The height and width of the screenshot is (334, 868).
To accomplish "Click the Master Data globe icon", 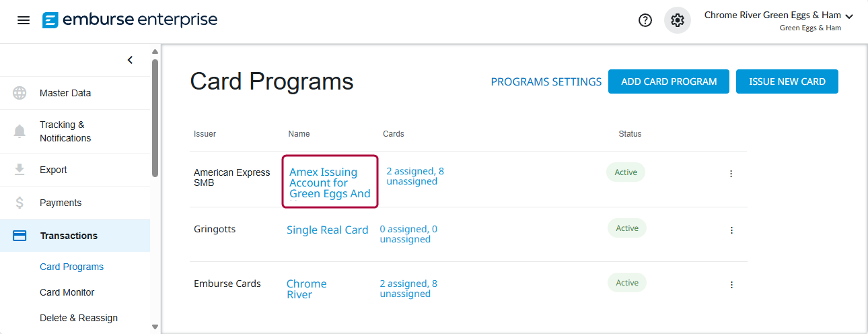I will tap(20, 93).
